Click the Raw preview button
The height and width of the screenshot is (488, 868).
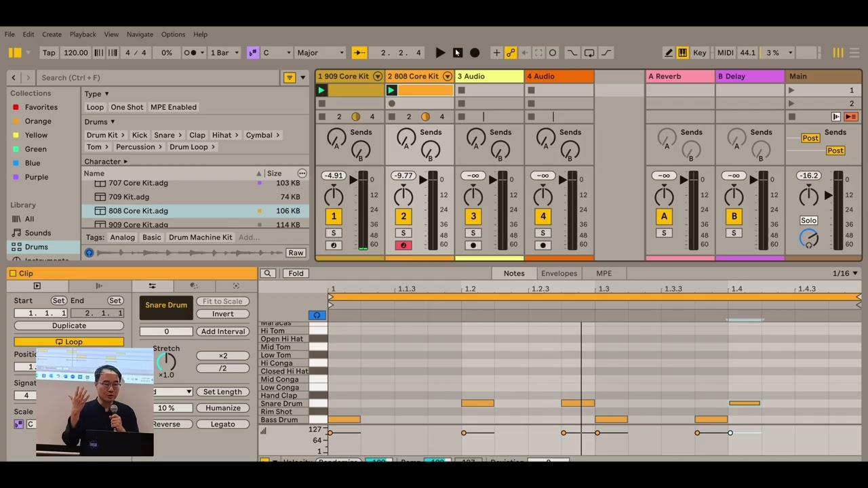tap(296, 253)
